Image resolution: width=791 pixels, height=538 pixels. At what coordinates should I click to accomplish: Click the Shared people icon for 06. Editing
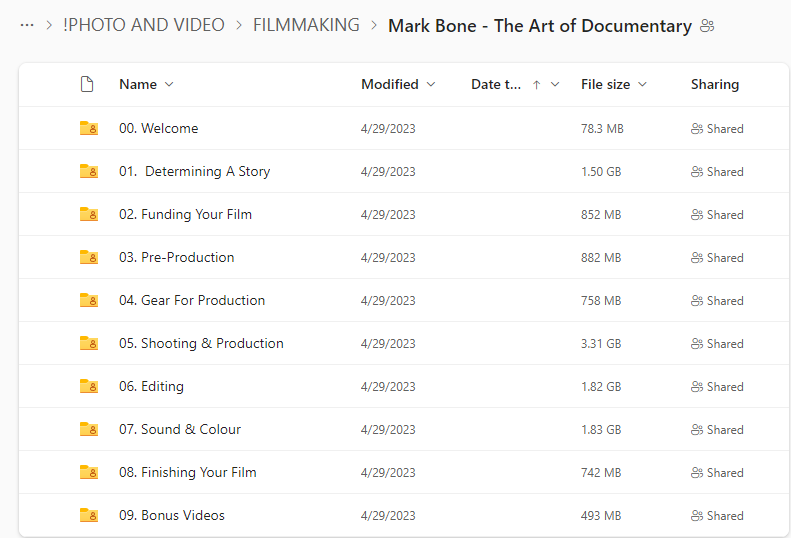[x=697, y=387]
